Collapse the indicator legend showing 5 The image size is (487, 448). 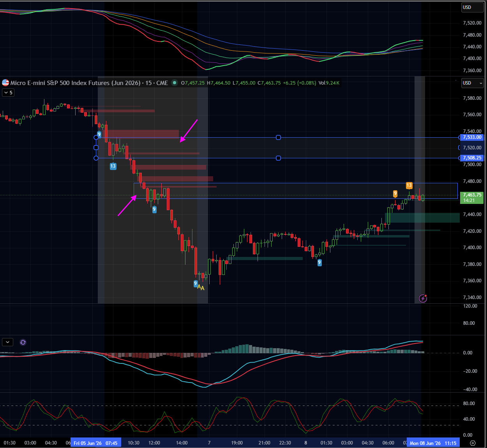coord(8,92)
